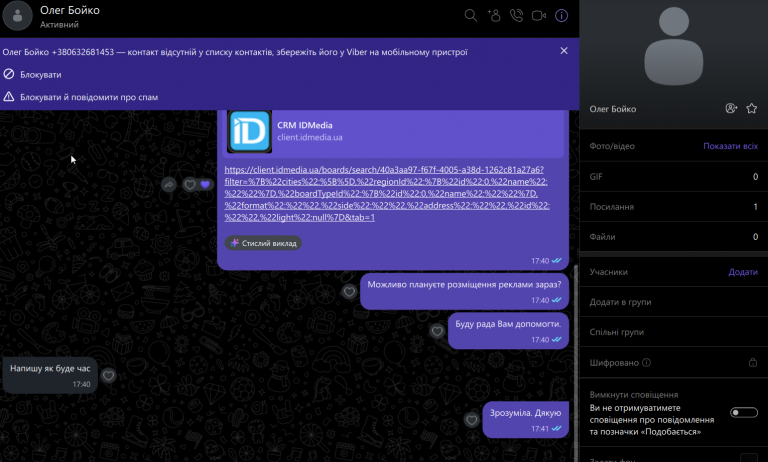Click the lock icon in Шифровано row
The image size is (768, 462).
pyautogui.click(x=753, y=363)
